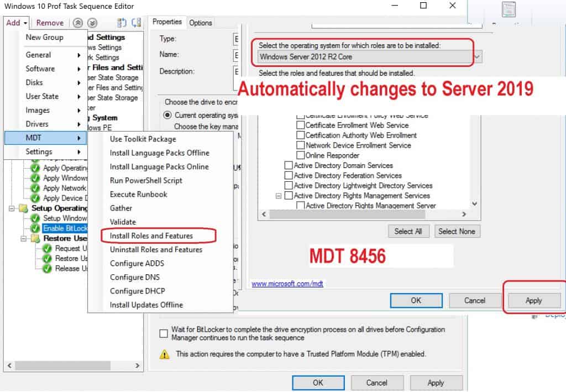Collapse the Restore User group
Viewport: 566px width, 392px height.
click(x=23, y=238)
